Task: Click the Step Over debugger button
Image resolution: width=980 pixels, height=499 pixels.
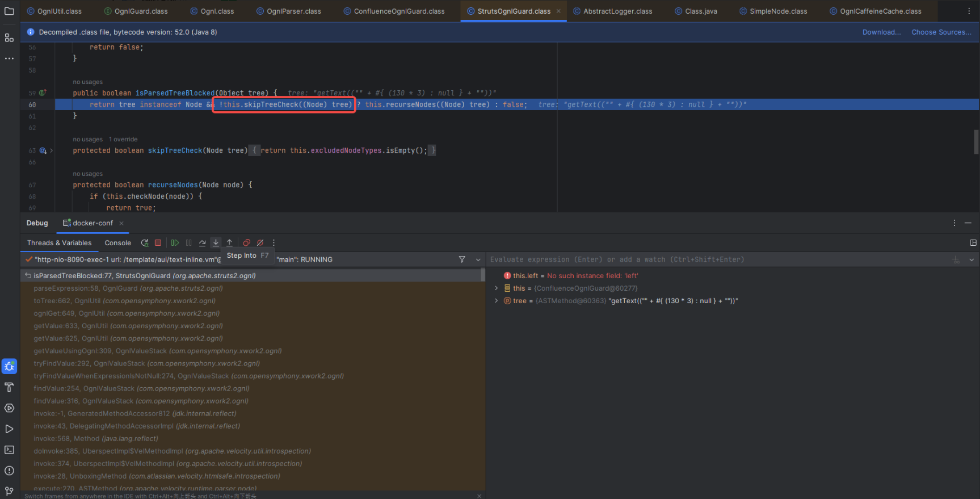Action: [202, 243]
